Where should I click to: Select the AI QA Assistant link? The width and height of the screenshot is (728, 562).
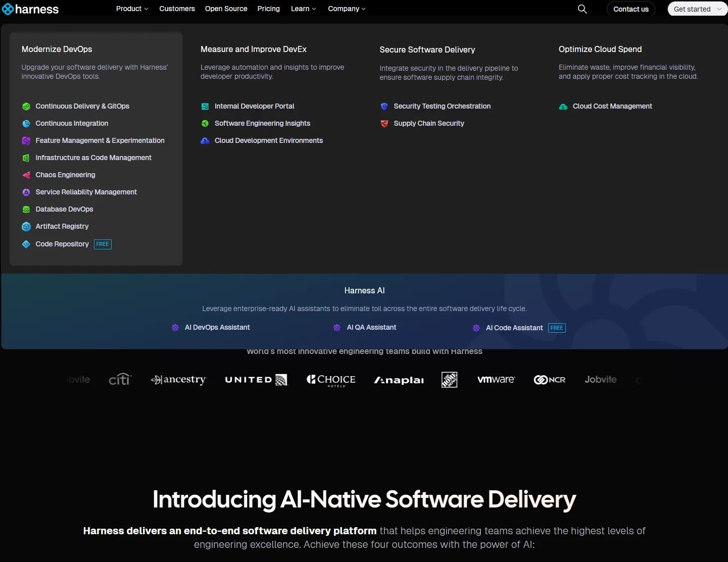click(x=371, y=328)
